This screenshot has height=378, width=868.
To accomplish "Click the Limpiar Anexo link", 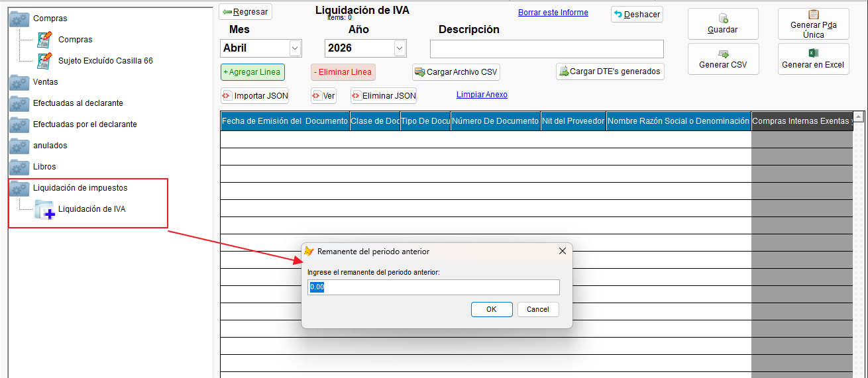I will [482, 95].
